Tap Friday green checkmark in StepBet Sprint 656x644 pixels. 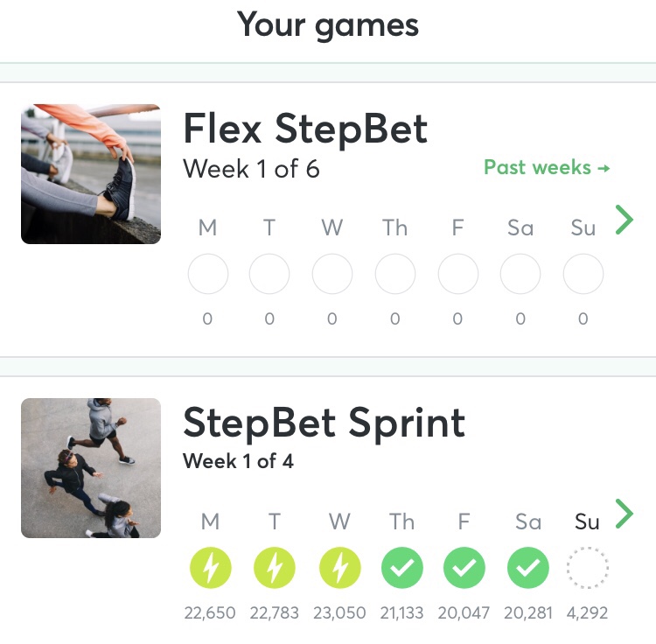click(464, 570)
